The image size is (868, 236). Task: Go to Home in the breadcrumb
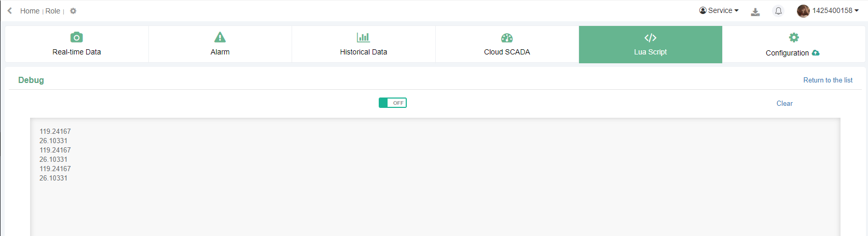click(x=30, y=11)
